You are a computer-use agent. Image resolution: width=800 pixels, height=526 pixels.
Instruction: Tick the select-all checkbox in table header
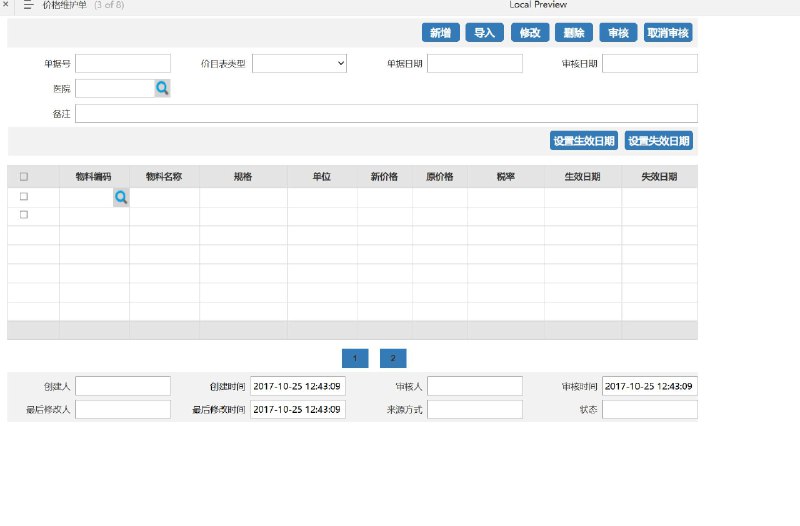tap(23, 177)
